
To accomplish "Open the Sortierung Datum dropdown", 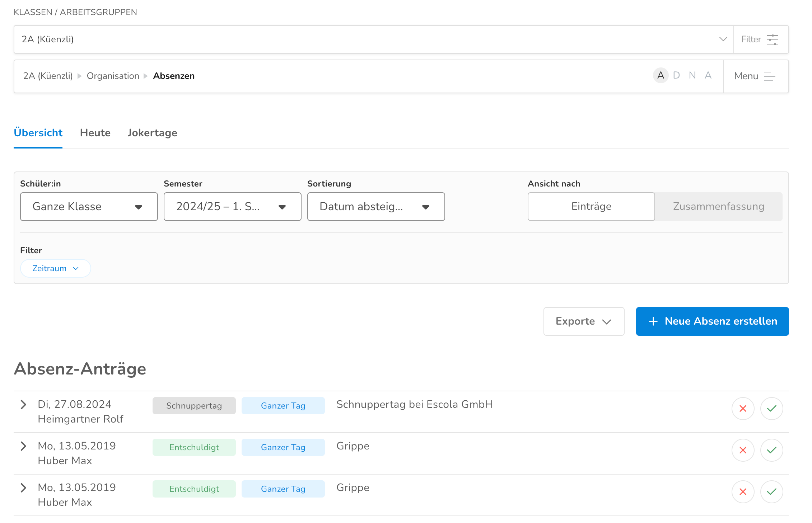I will coord(376,207).
